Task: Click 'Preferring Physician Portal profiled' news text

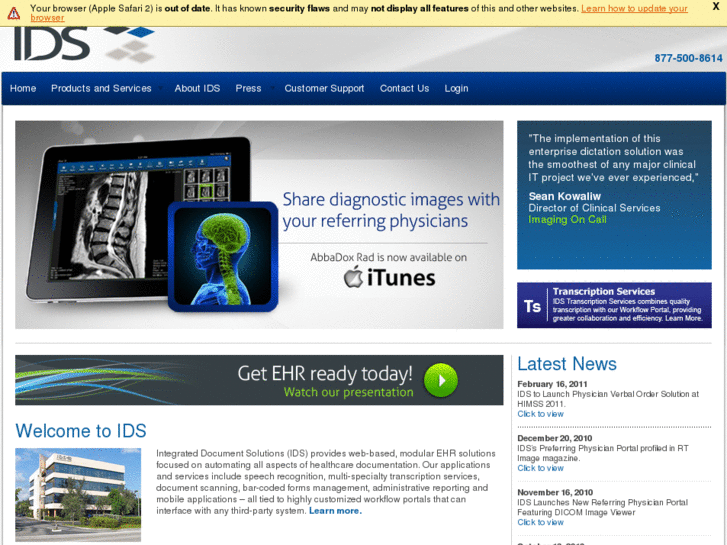Action: pyautogui.click(x=603, y=453)
